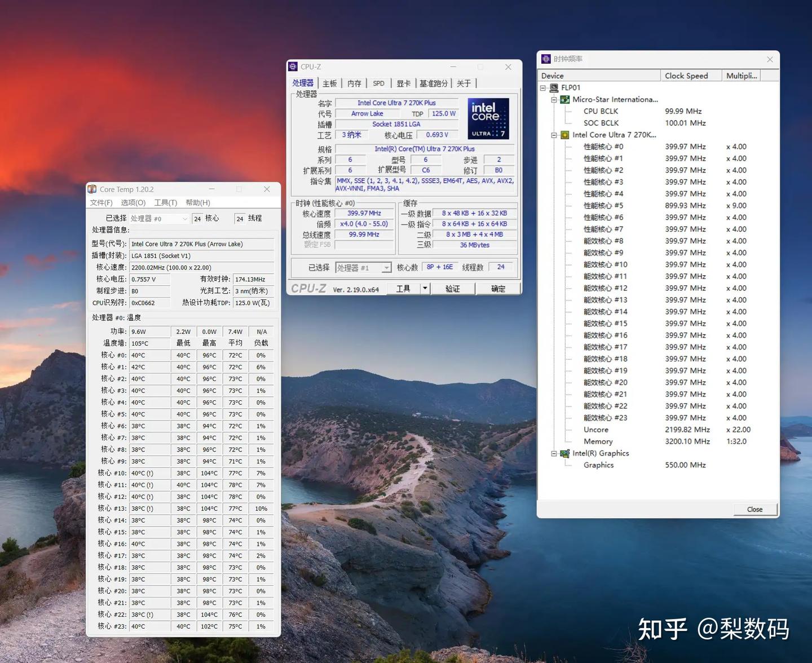Image resolution: width=812 pixels, height=663 pixels.
Task: Click the CPU-Z app icon in title bar
Action: click(293, 67)
